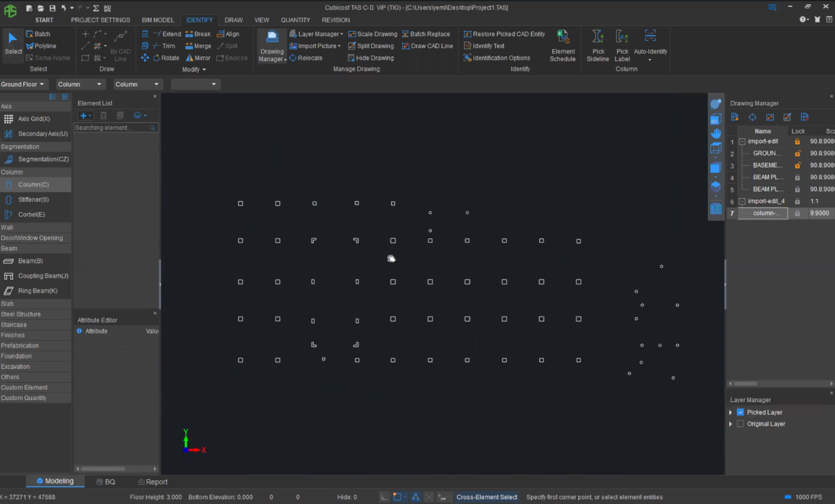Select Ring Beam(K) in the sidebar
Image resolution: width=835 pixels, height=504 pixels.
tap(37, 291)
